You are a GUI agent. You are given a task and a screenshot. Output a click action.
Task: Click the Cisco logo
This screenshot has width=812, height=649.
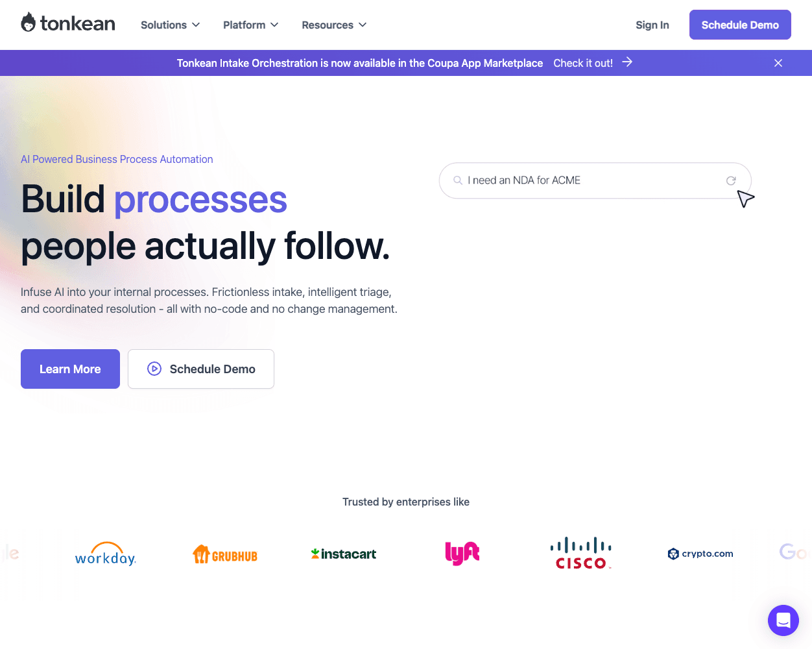(581, 554)
